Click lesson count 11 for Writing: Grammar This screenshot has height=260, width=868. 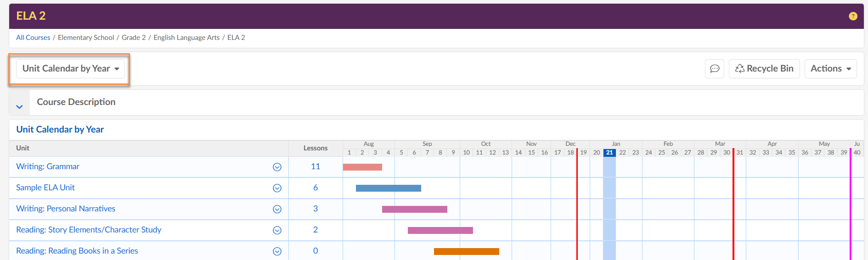[x=316, y=166]
